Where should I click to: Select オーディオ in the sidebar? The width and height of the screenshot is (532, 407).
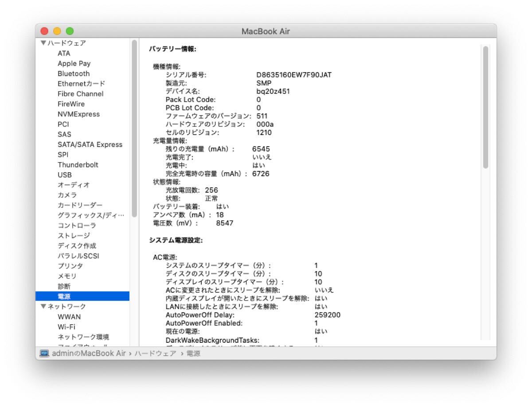74,185
